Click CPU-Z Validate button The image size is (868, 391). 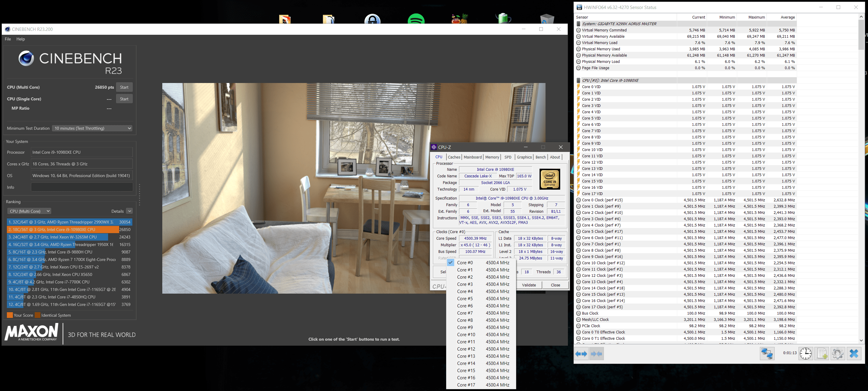529,285
